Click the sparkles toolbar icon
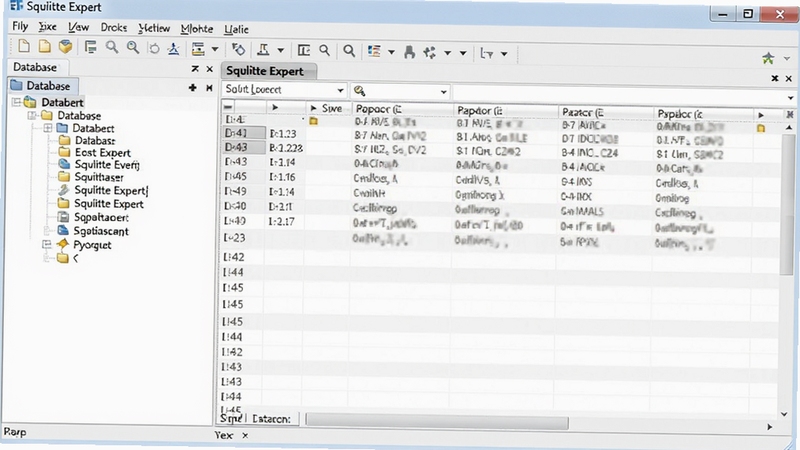Screen dimensions: 800x450 pos(430,52)
